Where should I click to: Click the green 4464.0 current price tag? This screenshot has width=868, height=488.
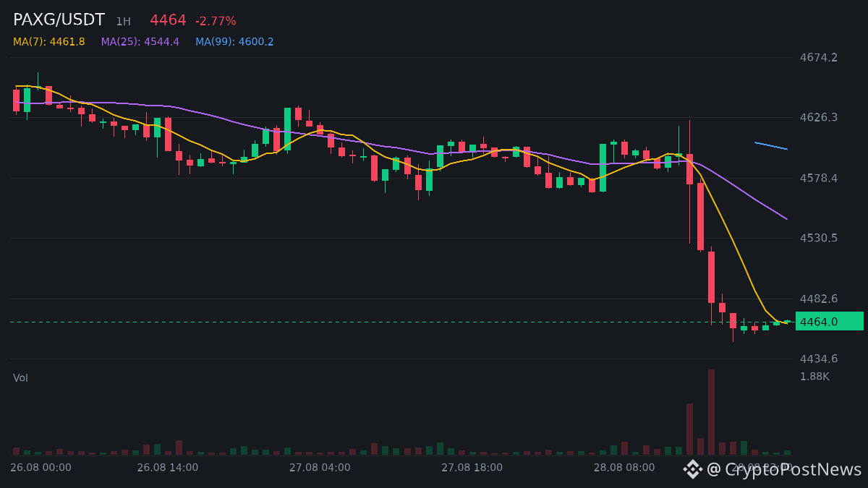[x=829, y=321]
